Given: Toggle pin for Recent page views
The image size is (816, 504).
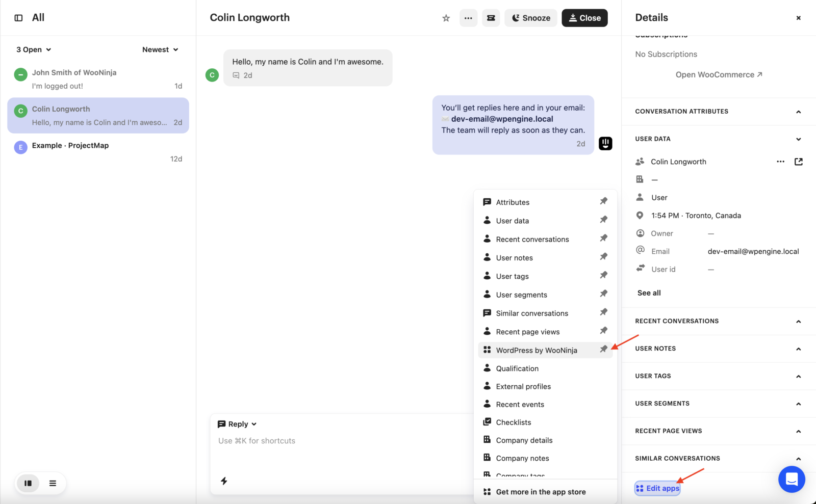Looking at the screenshot, I should click(x=603, y=331).
